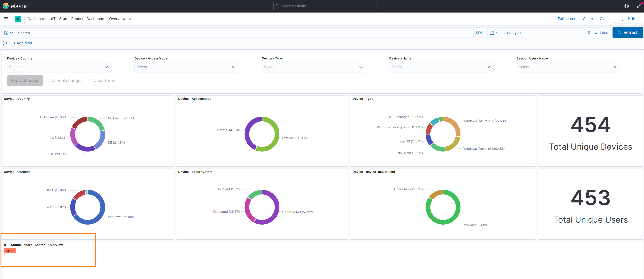Click the Search Elastic input field
This screenshot has width=644, height=279.
pyautogui.click(x=325, y=6)
